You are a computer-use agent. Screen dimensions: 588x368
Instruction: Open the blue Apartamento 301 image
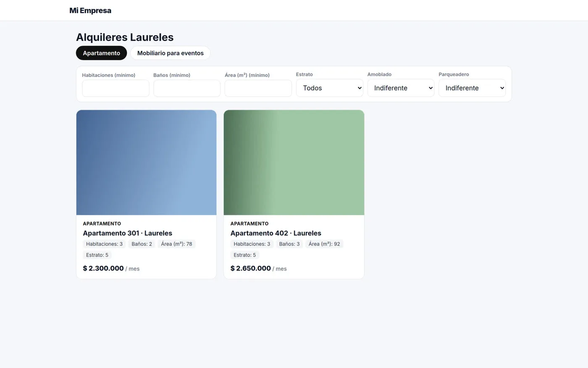tap(146, 163)
